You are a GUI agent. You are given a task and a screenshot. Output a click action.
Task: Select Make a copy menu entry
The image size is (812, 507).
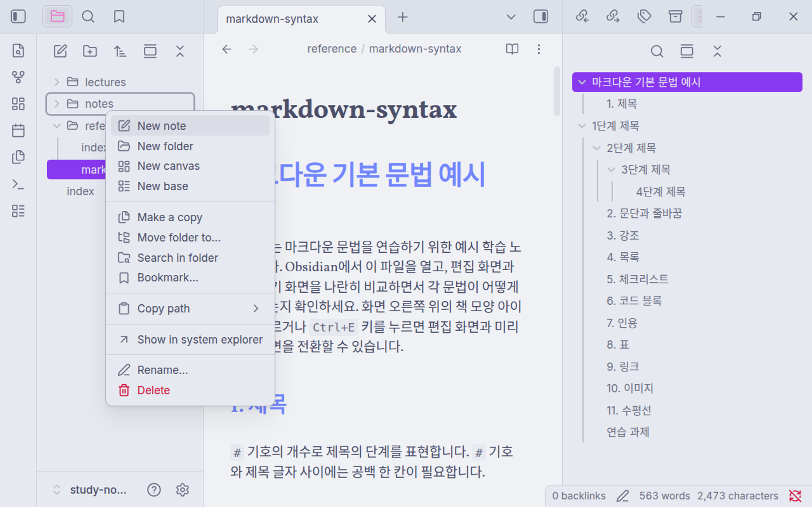pyautogui.click(x=190, y=217)
